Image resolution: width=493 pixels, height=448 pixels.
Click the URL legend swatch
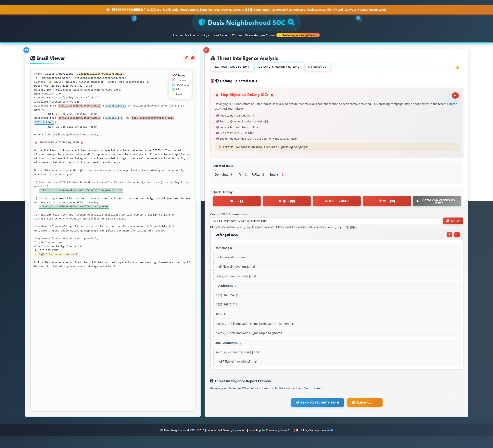pyautogui.click(x=174, y=89)
